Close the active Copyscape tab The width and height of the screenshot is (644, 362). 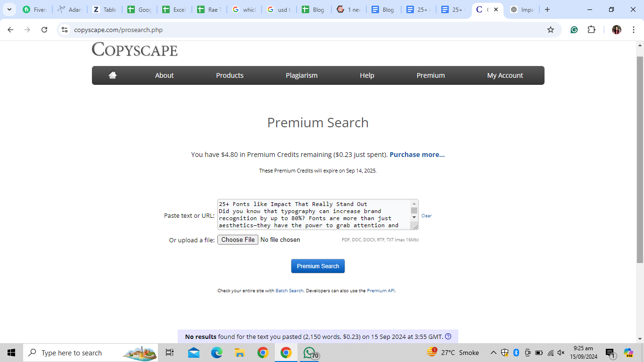(496, 9)
